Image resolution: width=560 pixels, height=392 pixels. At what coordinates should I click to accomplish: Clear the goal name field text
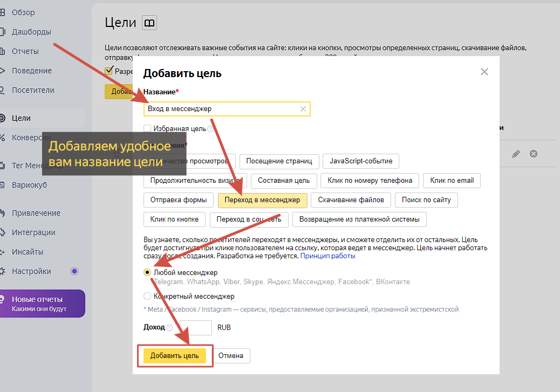(303, 109)
